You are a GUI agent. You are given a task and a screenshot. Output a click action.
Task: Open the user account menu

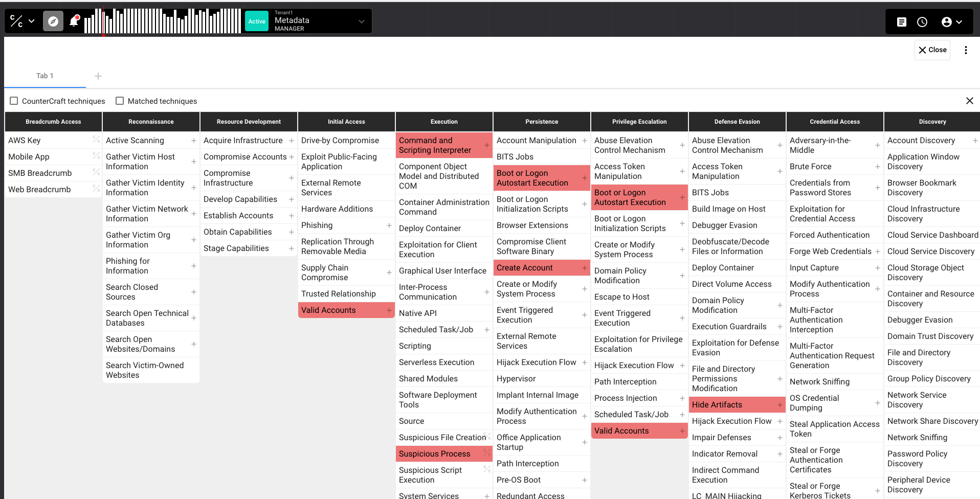coord(952,22)
